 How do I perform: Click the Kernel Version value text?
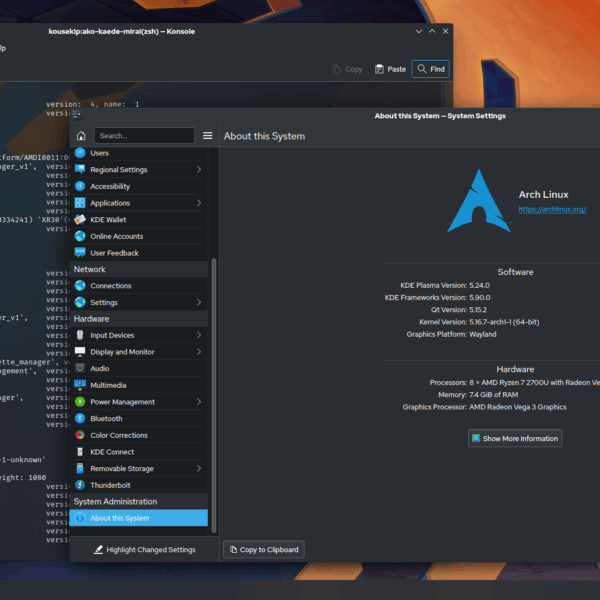pos(504,322)
